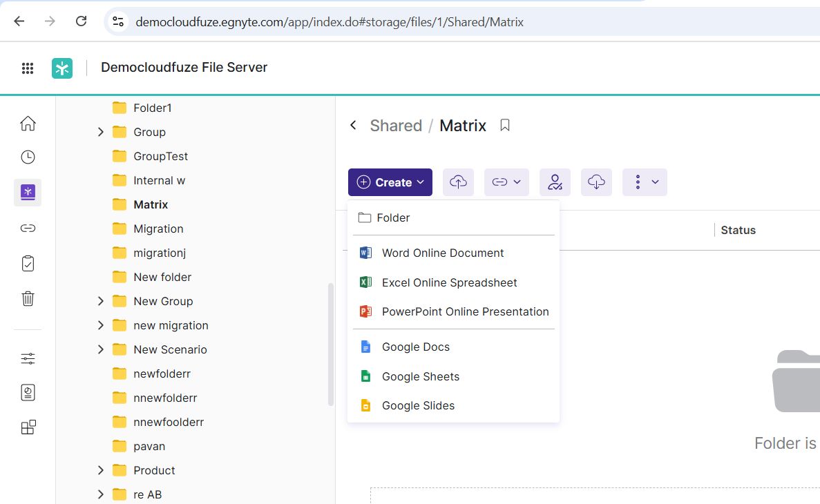Go to Home in the left sidebar
The height and width of the screenshot is (504, 820).
click(28, 124)
